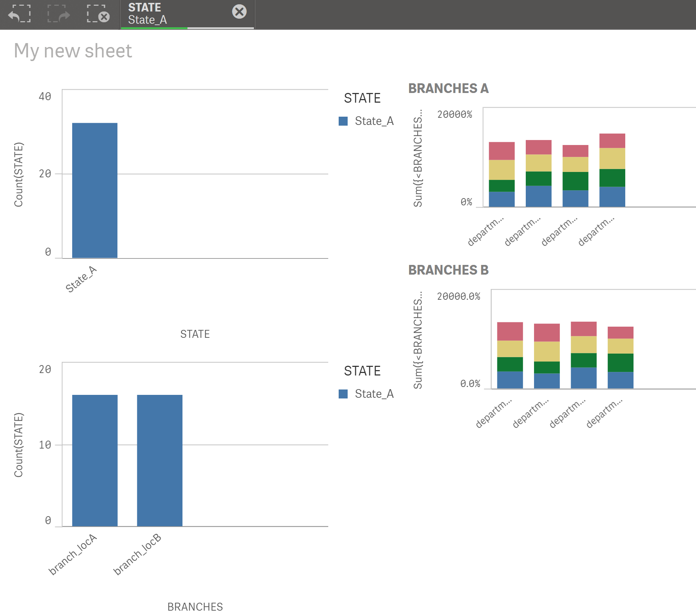Click STATE legend heading in bottom chart
Image resolution: width=696 pixels, height=616 pixels.
[362, 371]
